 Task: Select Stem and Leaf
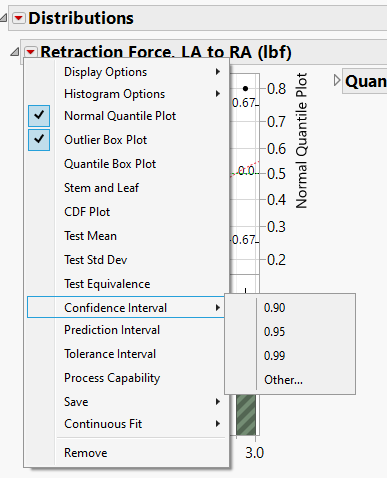click(x=128, y=188)
